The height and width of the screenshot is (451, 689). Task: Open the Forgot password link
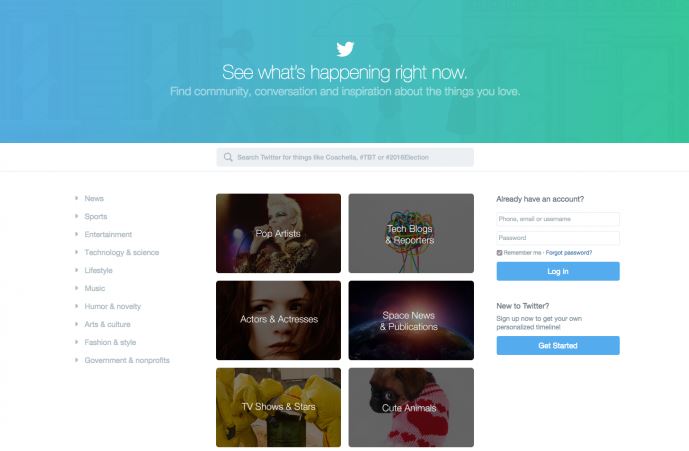click(x=569, y=253)
